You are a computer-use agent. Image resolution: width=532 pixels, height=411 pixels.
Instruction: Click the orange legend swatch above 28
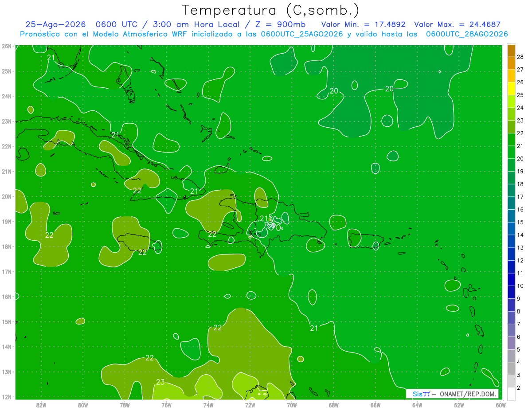(511, 51)
